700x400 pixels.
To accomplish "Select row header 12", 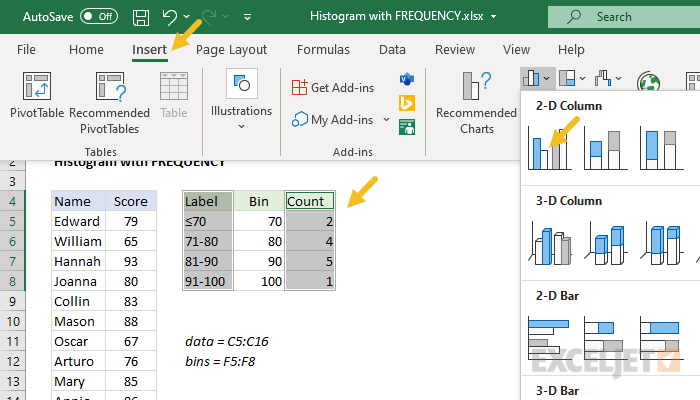I will click(x=12, y=361).
